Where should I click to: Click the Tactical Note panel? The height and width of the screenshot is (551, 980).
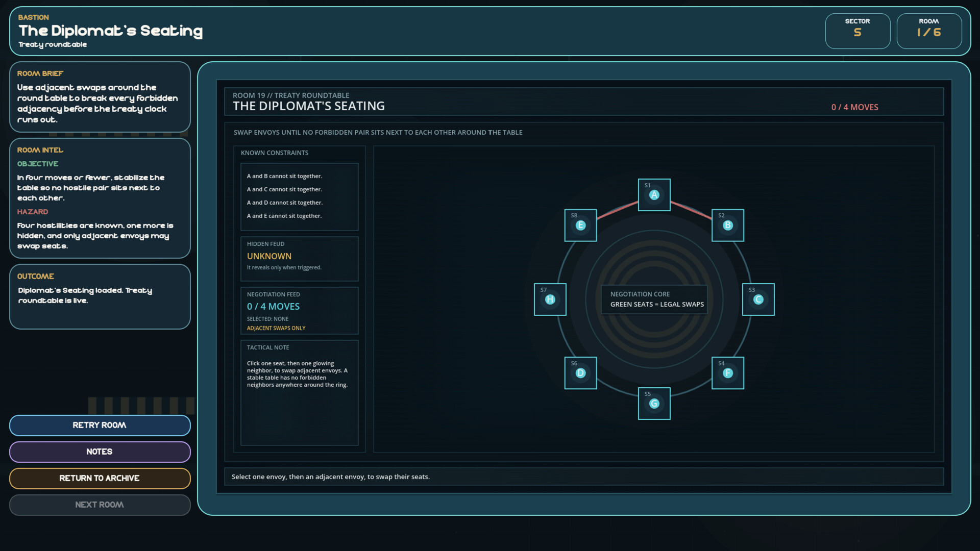[x=299, y=392]
